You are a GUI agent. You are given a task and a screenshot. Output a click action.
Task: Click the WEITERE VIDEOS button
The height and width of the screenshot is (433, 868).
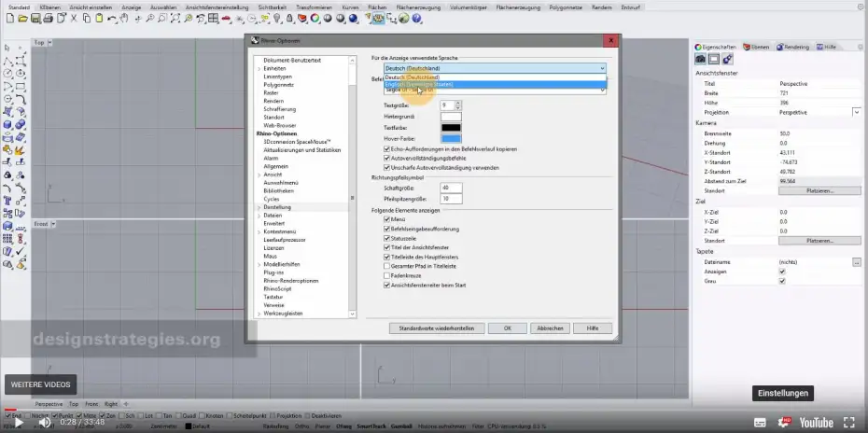tap(40, 384)
